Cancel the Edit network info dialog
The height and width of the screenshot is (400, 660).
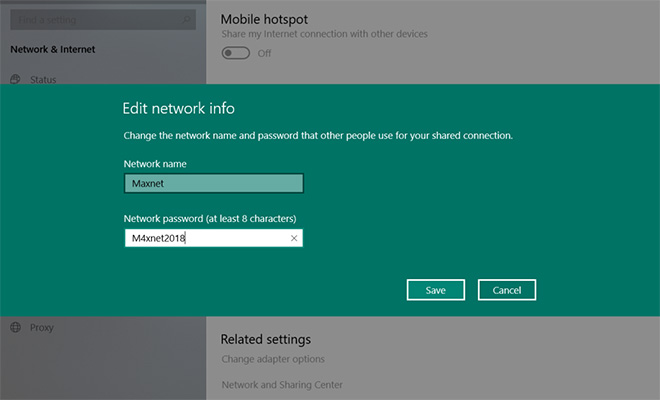507,290
